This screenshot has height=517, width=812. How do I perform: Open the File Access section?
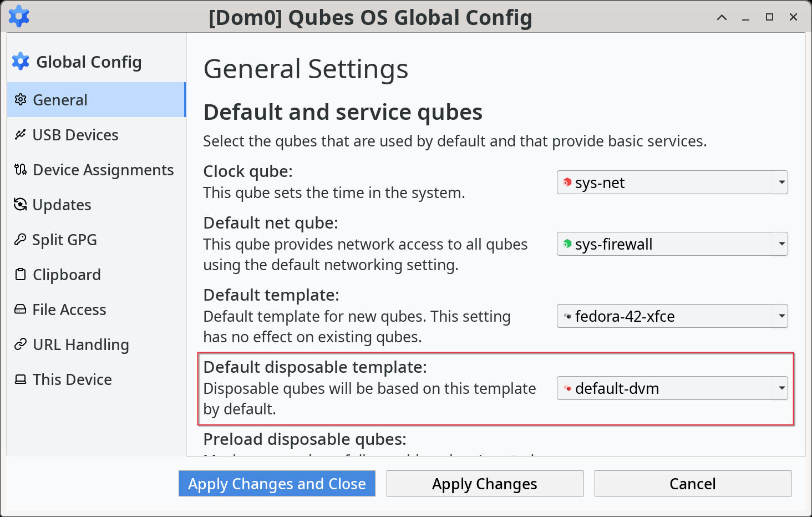pos(69,309)
